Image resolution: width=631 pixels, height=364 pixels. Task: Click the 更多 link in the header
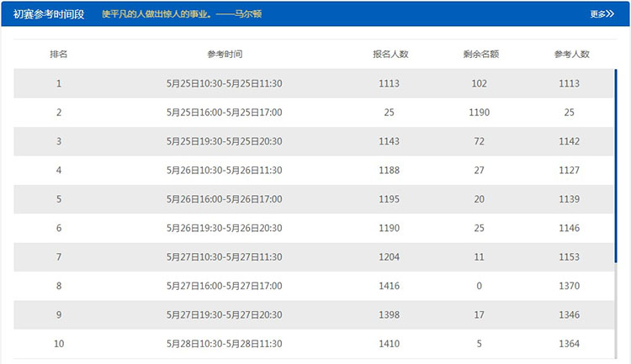tap(602, 13)
